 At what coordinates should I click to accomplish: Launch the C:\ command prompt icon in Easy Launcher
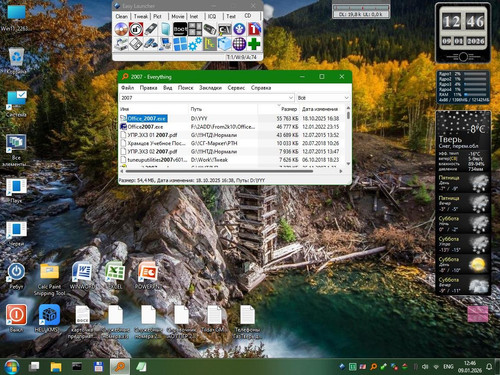coord(225,29)
